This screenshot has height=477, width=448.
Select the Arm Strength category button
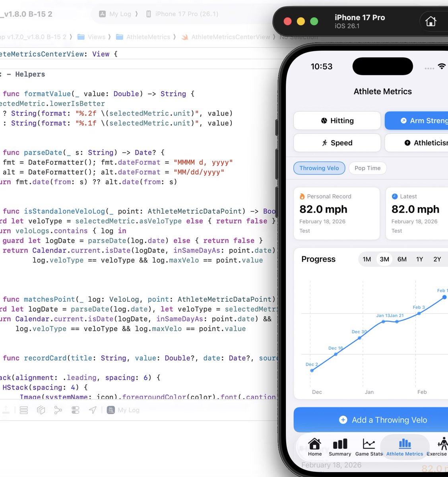(416, 120)
